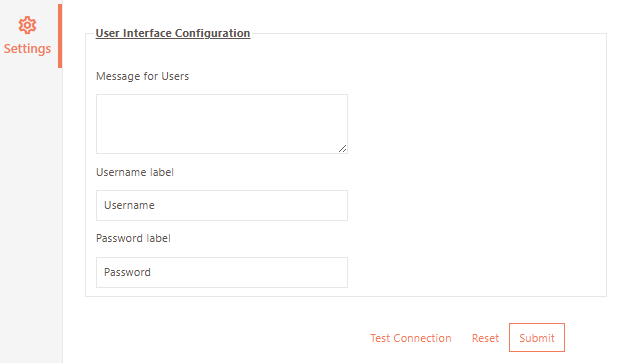627x363 pixels.
Task: Click the 'Message for Users' field caption
Action: [x=142, y=76]
